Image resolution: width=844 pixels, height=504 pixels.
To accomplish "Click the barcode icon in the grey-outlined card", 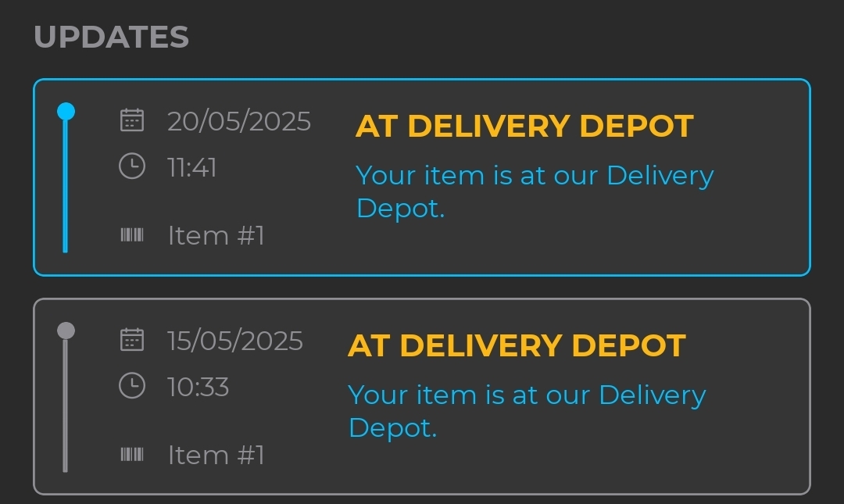I will click(x=131, y=454).
